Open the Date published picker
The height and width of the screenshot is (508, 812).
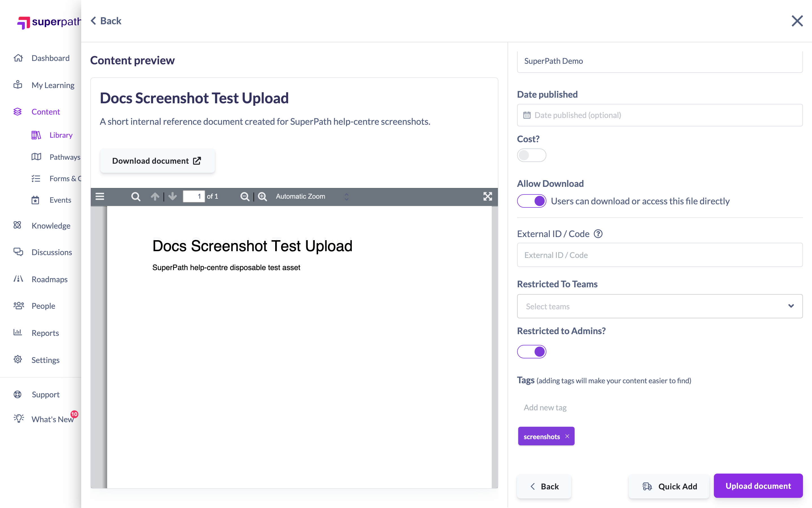pos(660,115)
